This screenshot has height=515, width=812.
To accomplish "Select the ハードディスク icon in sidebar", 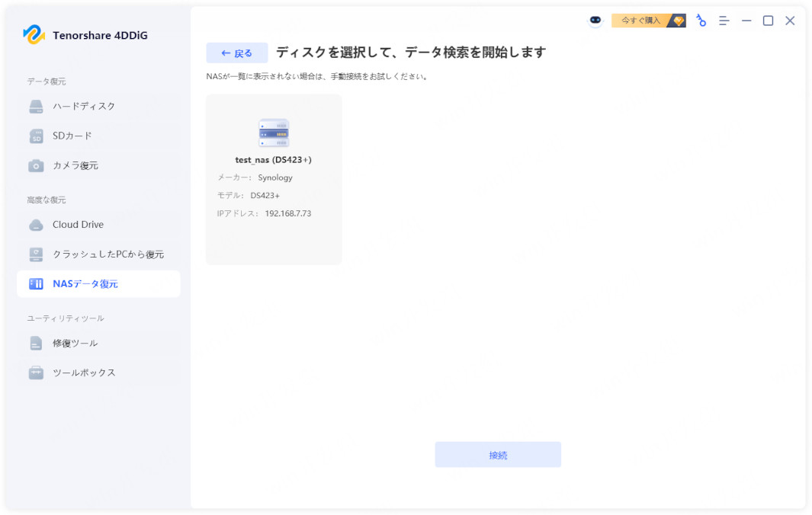I will pyautogui.click(x=36, y=107).
